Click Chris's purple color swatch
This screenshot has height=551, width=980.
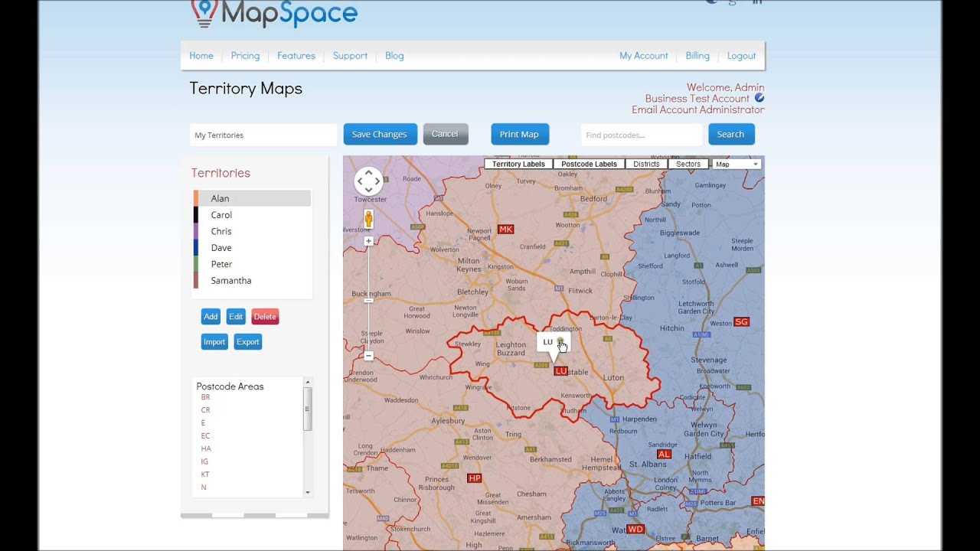(196, 231)
